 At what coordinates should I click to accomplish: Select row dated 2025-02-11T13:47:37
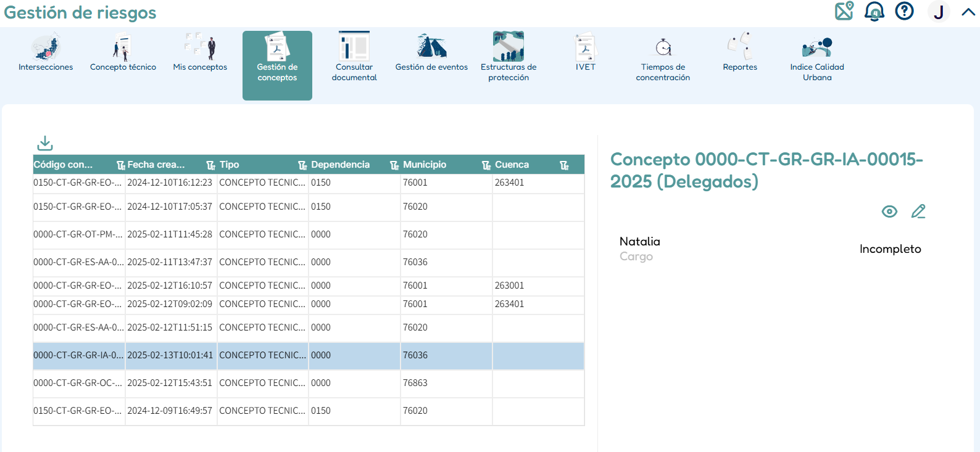coord(309,263)
